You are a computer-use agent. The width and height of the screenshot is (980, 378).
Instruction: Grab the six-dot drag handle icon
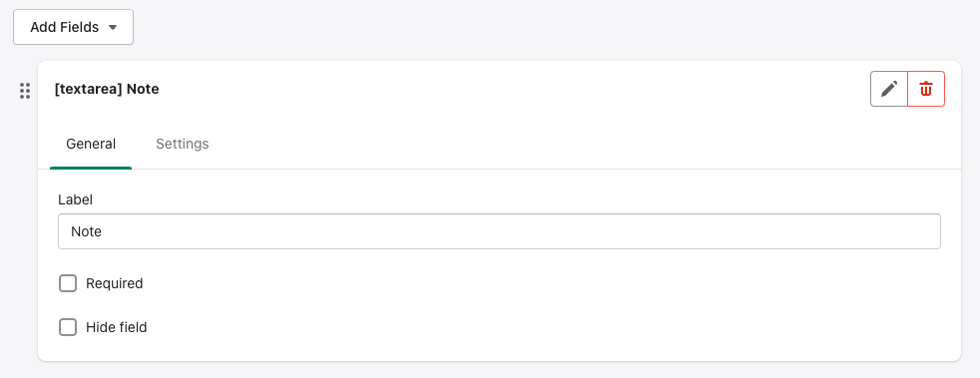tap(25, 91)
